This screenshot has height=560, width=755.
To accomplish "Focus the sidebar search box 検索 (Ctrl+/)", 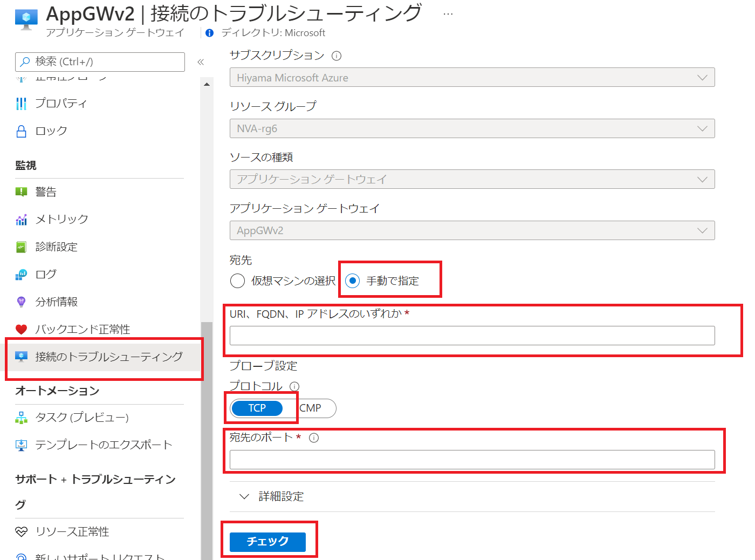I will click(x=100, y=62).
